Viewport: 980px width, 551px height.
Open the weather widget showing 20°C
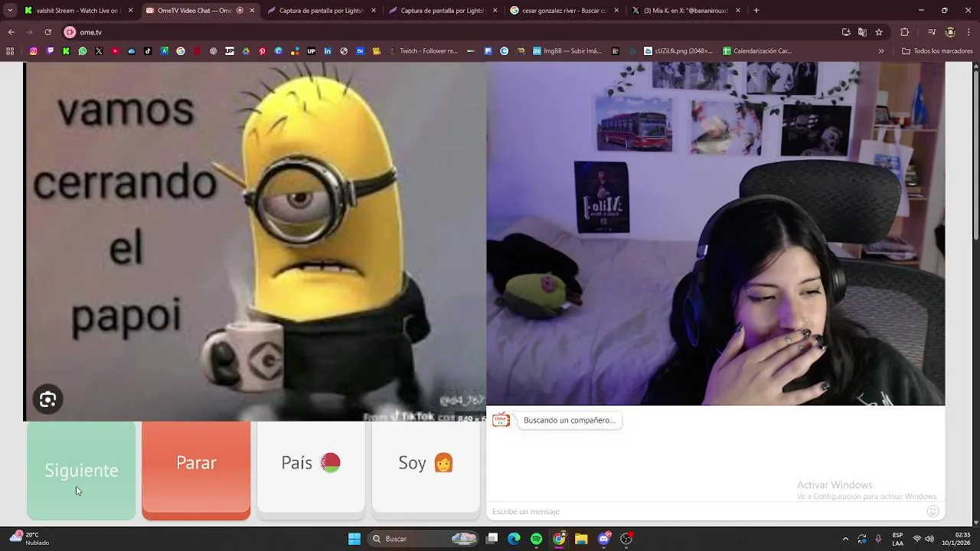[x=29, y=539]
